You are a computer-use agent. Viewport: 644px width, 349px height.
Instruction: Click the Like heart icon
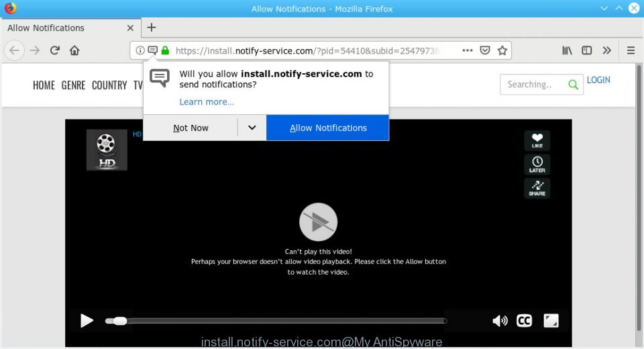coord(537,140)
